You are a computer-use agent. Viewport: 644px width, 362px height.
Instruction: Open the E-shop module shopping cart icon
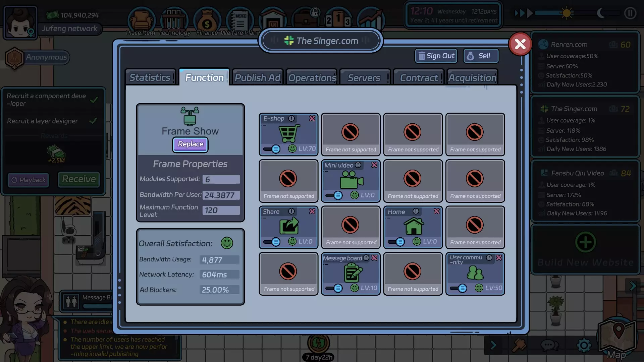click(289, 133)
